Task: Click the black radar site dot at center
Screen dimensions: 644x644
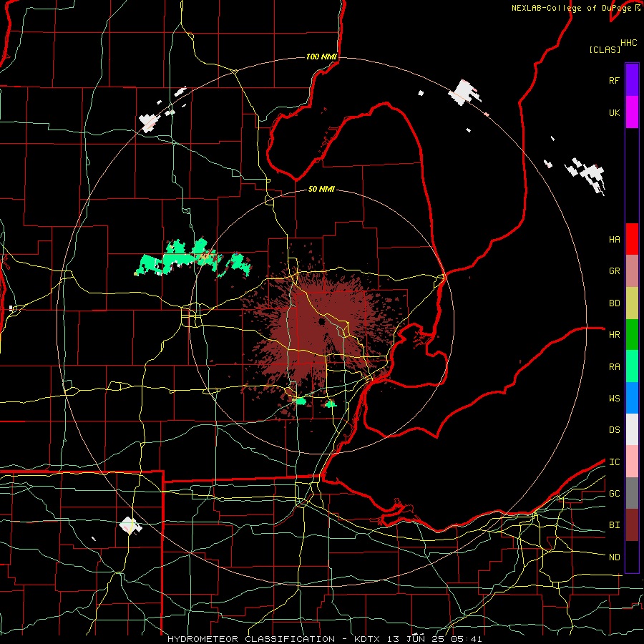Action: [321, 321]
